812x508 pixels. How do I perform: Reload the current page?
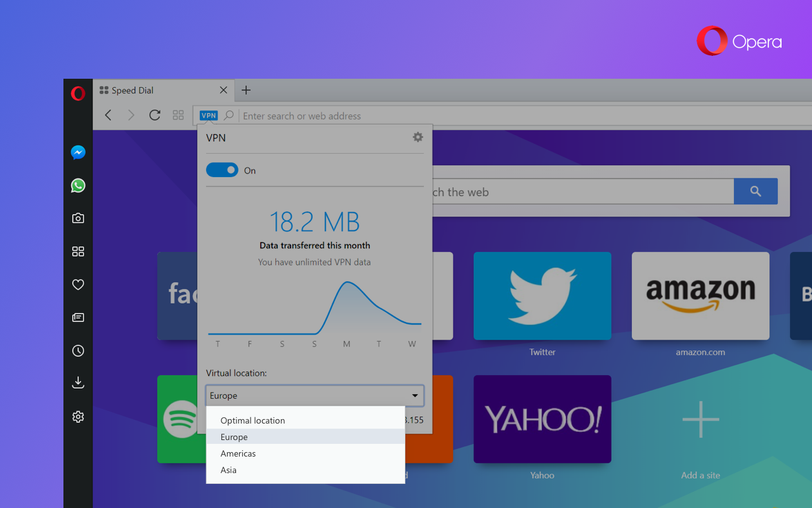pos(154,115)
